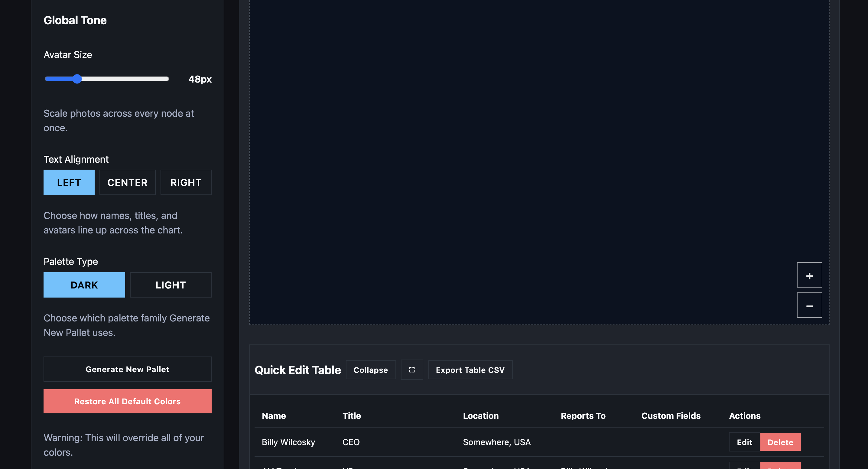Screen dimensions: 868x469
Task: Select CENTER text alignment
Action: click(127, 182)
